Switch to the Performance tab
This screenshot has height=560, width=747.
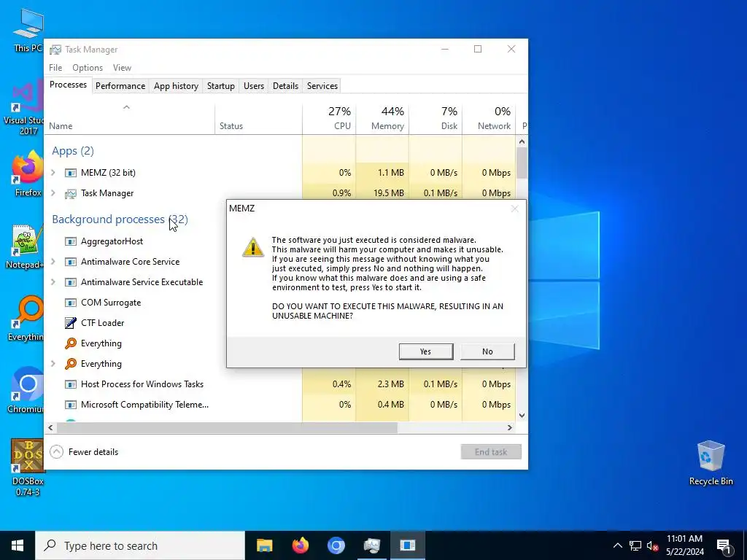pyautogui.click(x=120, y=86)
